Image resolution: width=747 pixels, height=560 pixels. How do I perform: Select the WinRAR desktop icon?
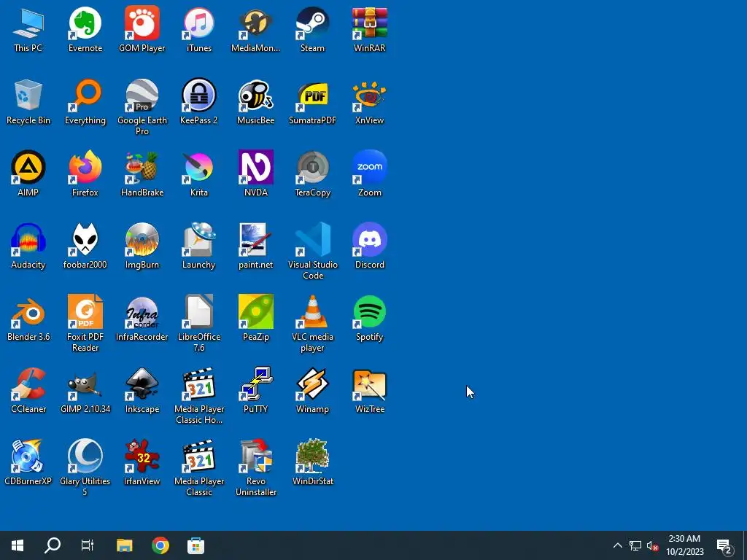(370, 23)
